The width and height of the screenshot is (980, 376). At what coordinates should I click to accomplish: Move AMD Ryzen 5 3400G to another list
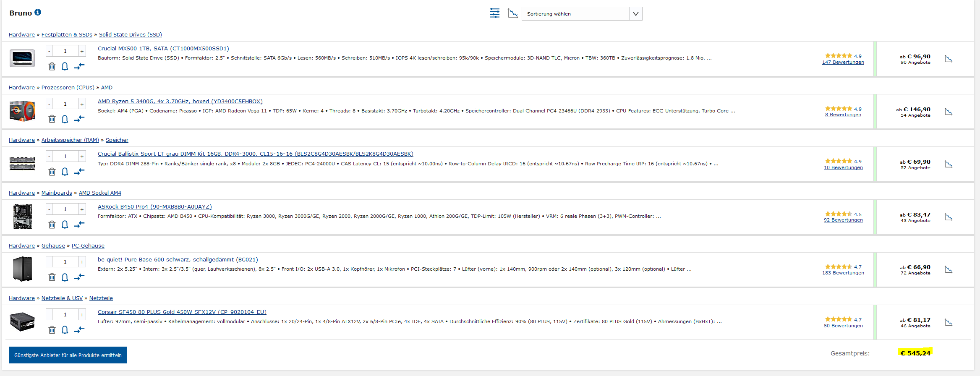click(x=79, y=119)
